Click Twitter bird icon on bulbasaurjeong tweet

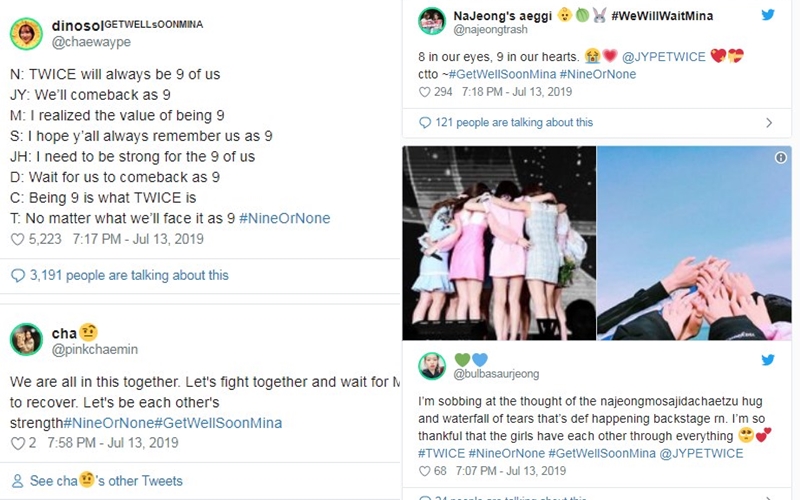767,360
